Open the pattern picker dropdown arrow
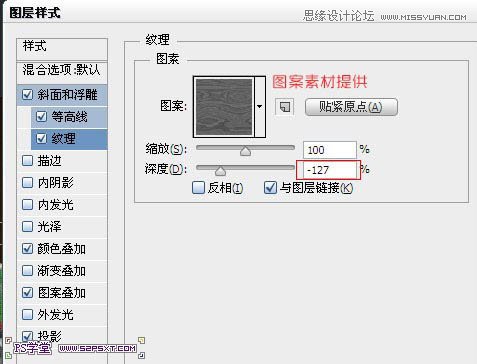 [260, 107]
